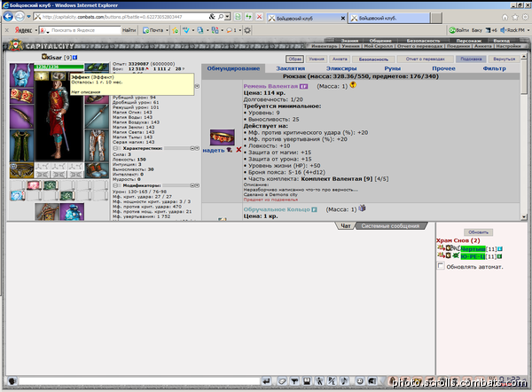Screen dimensions: 532x392
Task: Click надеть link to equip belt
Action: (214, 151)
